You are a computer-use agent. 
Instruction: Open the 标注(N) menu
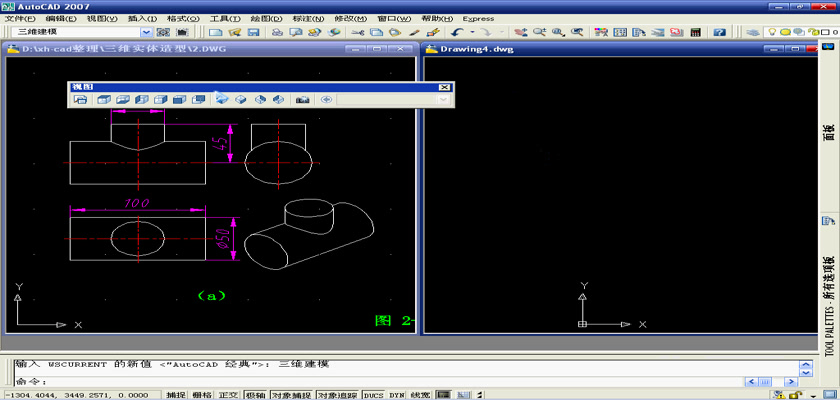point(309,19)
